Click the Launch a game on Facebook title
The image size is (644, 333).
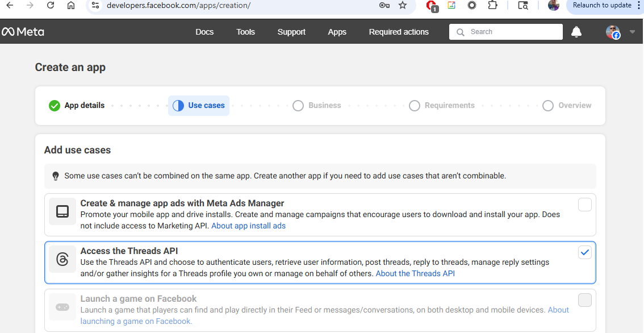pyautogui.click(x=139, y=298)
